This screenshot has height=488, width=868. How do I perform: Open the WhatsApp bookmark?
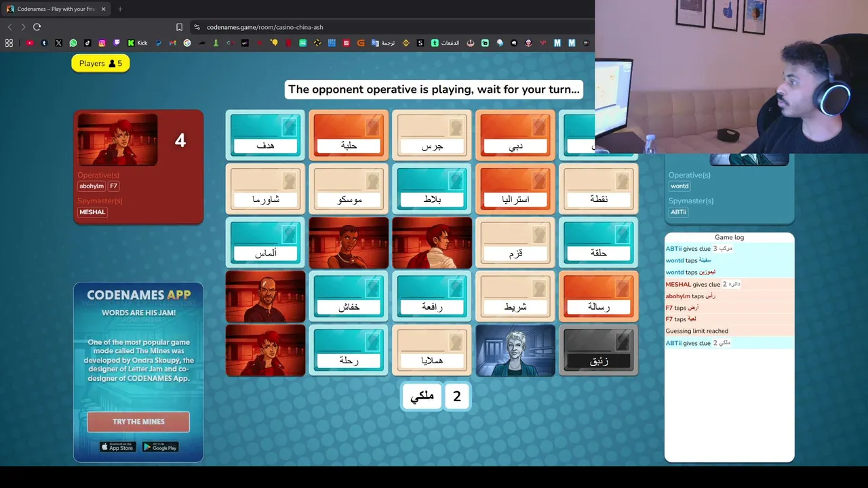click(x=73, y=43)
